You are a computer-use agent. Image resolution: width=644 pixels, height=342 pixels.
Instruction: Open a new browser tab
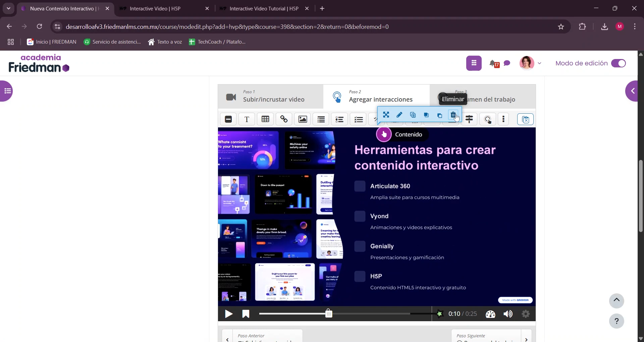[322, 9]
